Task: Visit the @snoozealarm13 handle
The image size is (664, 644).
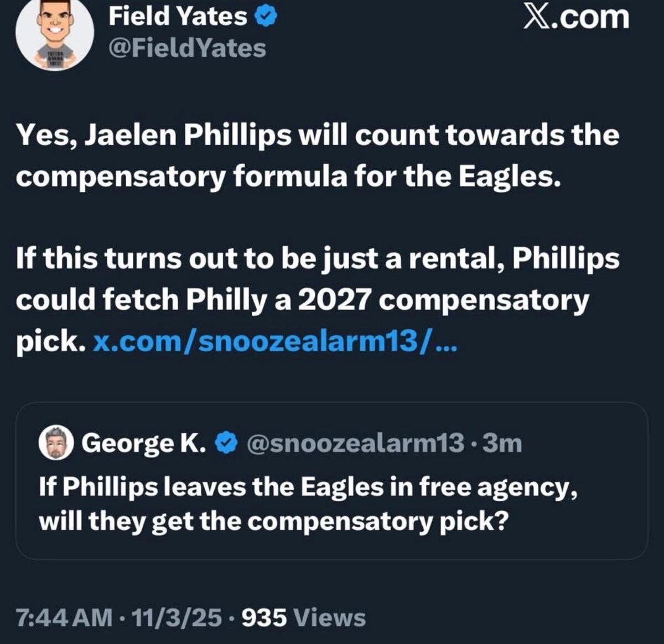Action: (355, 443)
